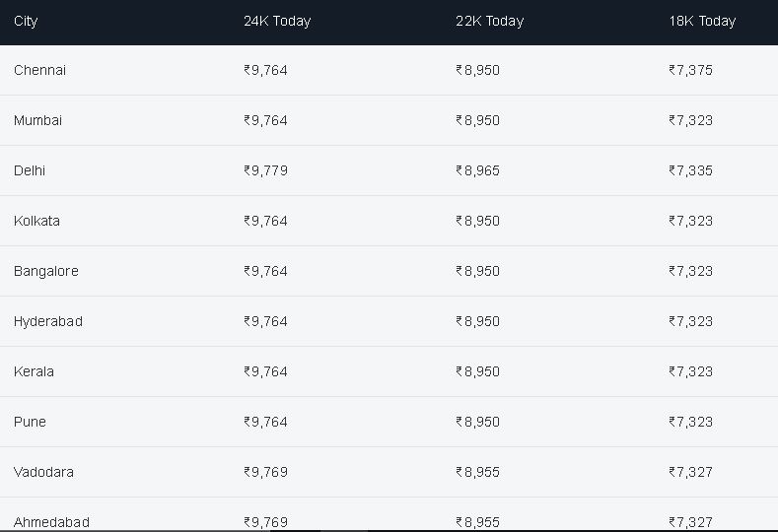Open the Ahmedabad city entry
Viewport: 778px width, 532px height.
[x=51, y=522]
